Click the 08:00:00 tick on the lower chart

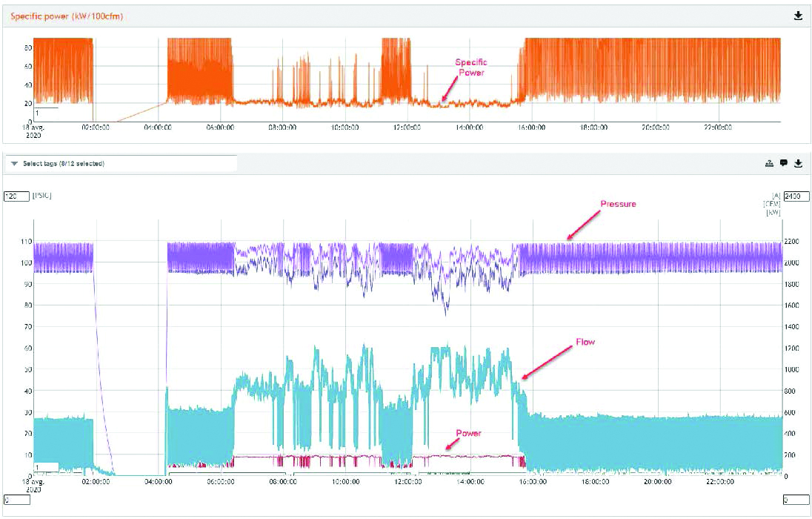283,482
